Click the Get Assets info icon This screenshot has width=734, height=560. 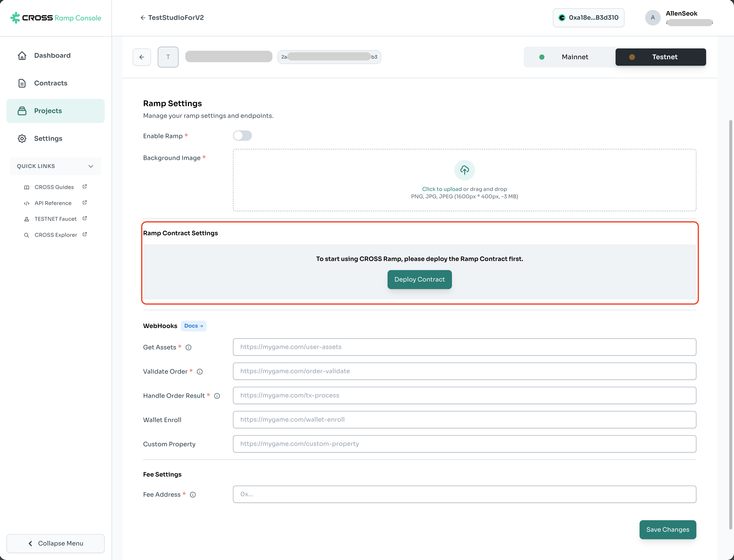[x=188, y=347]
